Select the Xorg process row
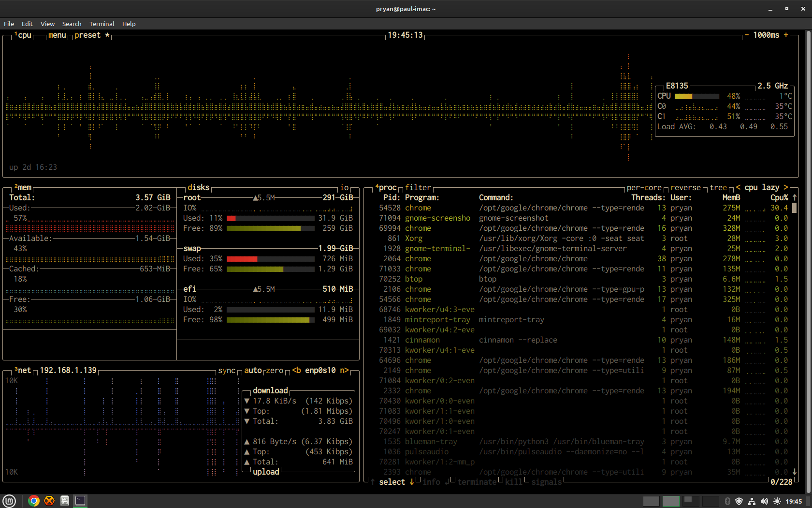This screenshot has width=812, height=508. 583,239
